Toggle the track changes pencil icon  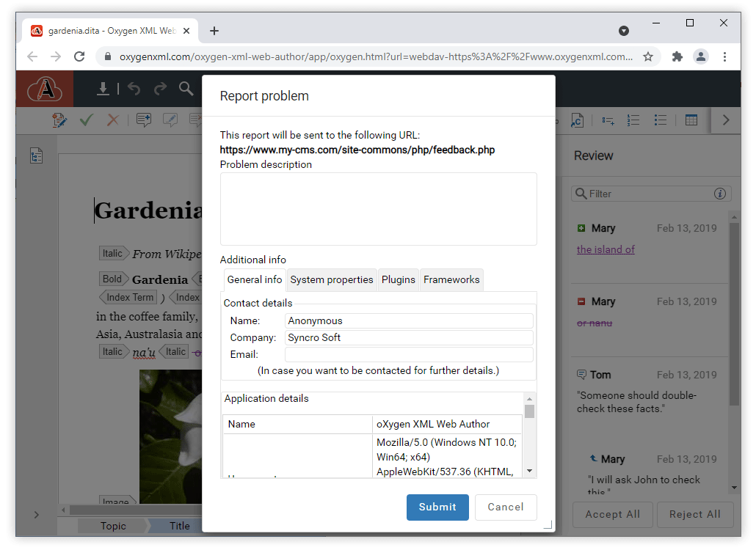[x=59, y=120]
